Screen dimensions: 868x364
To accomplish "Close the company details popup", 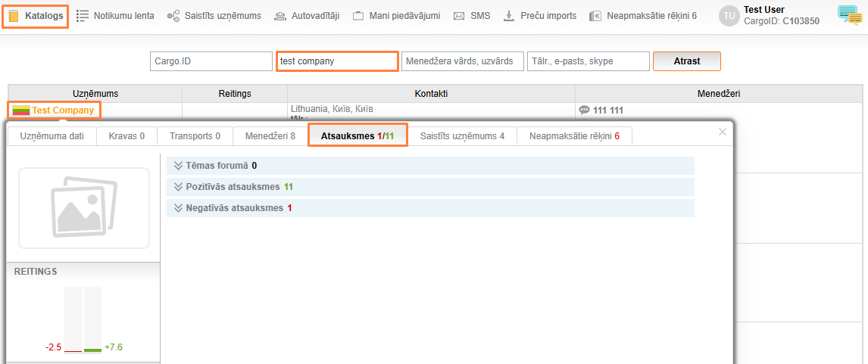I will (x=722, y=132).
